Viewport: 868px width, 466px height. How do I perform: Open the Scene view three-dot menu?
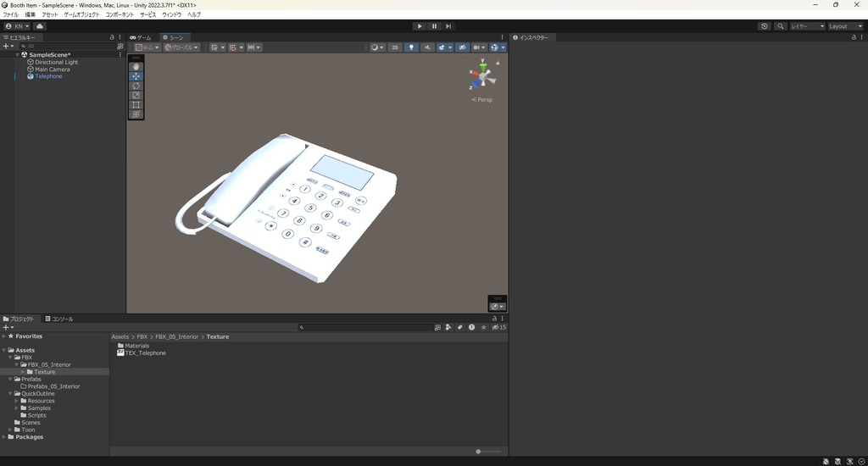pyautogui.click(x=502, y=37)
